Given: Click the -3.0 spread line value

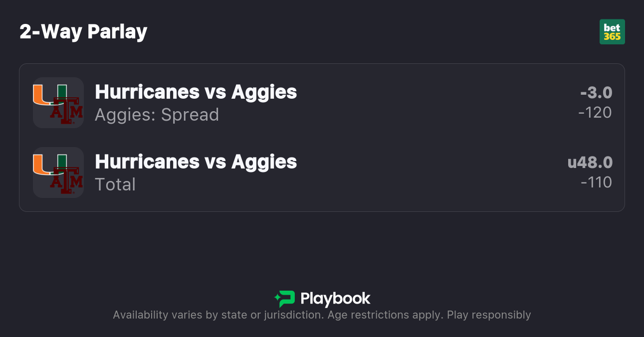Looking at the screenshot, I should 596,93.
